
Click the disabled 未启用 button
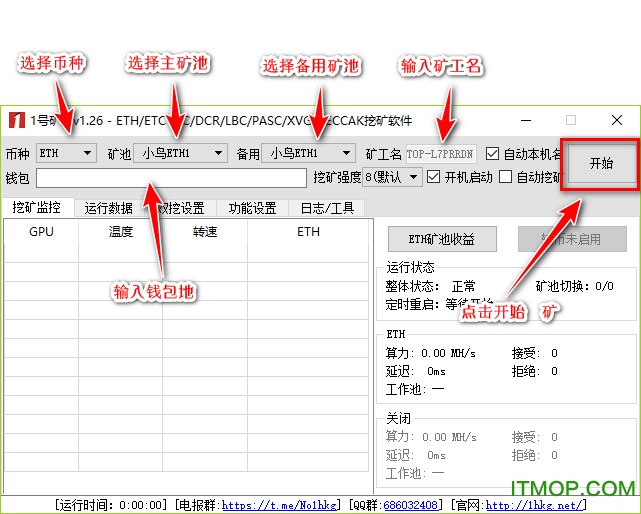[x=572, y=239]
